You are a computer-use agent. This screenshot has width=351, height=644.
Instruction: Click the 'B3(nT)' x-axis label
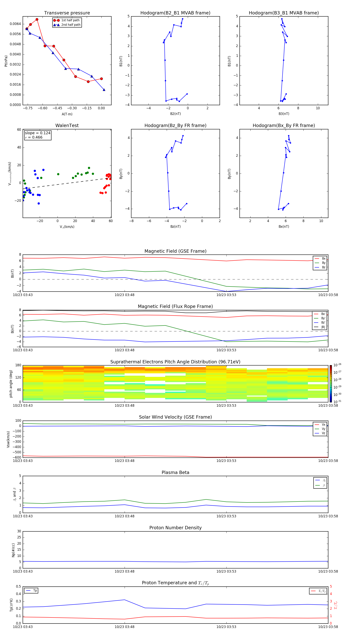284,114
